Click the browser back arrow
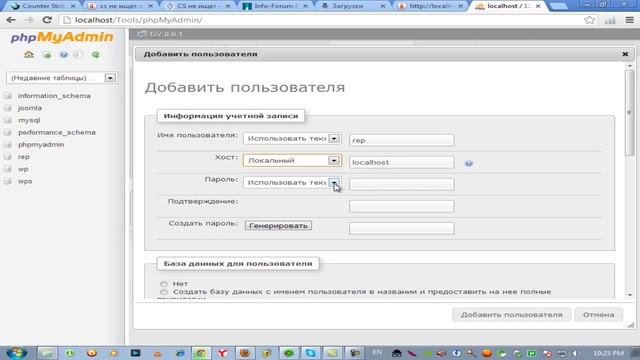The width and height of the screenshot is (640, 360). click(x=11, y=20)
